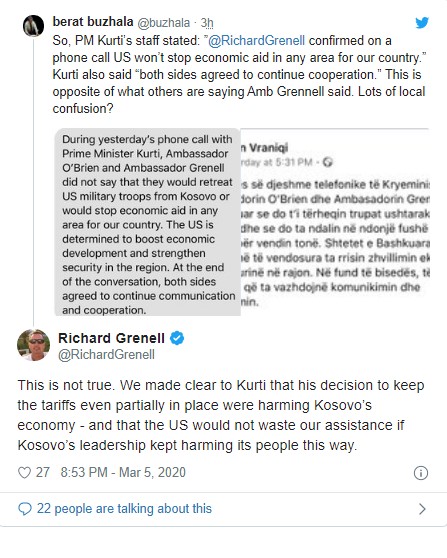Open the @buzhala handle

[163, 23]
